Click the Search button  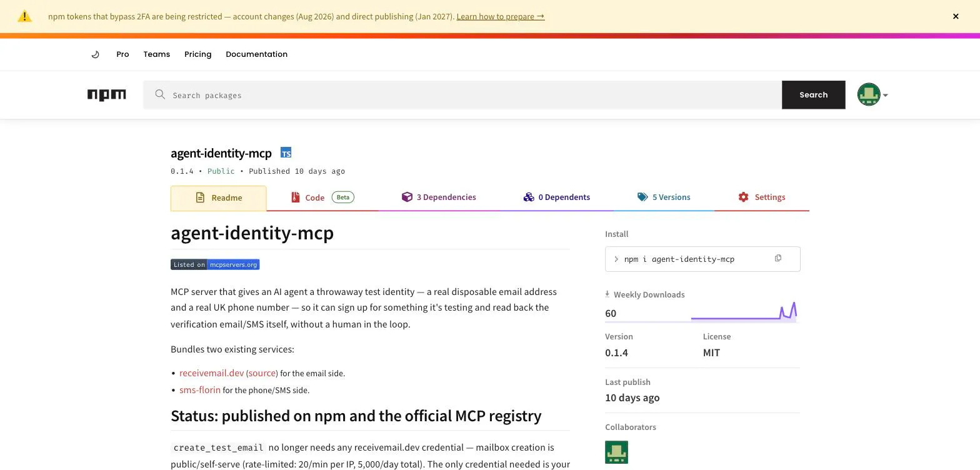click(x=813, y=95)
